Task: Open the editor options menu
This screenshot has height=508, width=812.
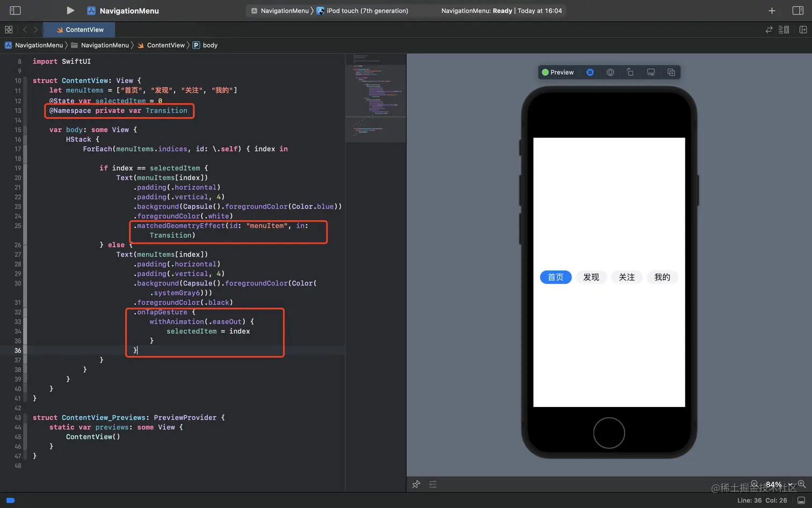Action: pos(784,30)
